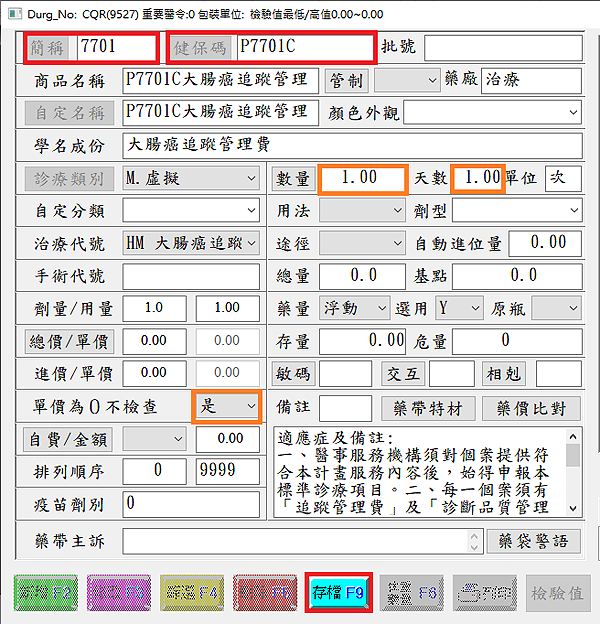The height and width of the screenshot is (624, 600).
Task: Open 藥帶特材 button
Action: point(428,408)
